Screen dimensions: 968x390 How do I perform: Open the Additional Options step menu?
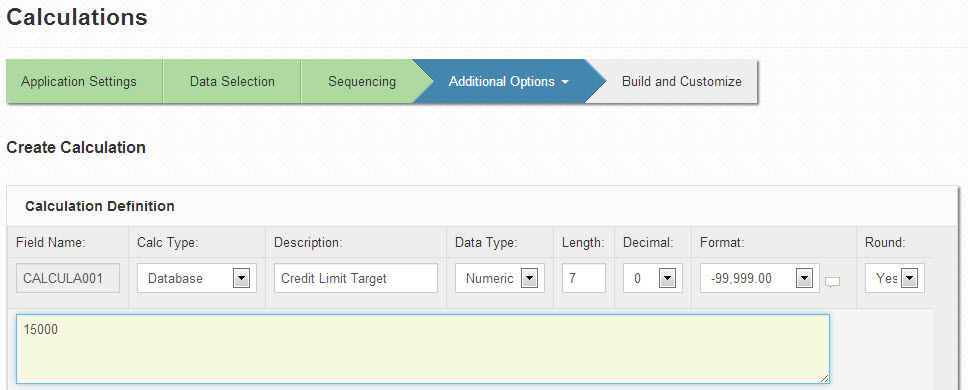(509, 81)
